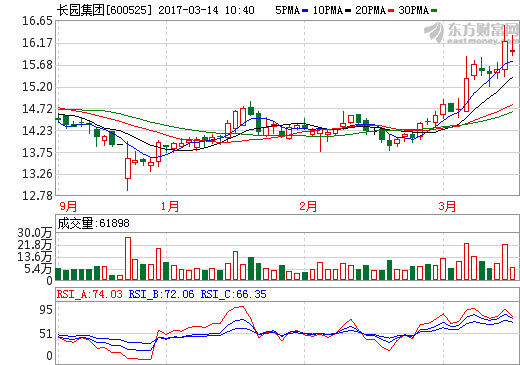Click the 51 RSI axis label
The width and height of the screenshot is (520, 365).
click(46, 334)
